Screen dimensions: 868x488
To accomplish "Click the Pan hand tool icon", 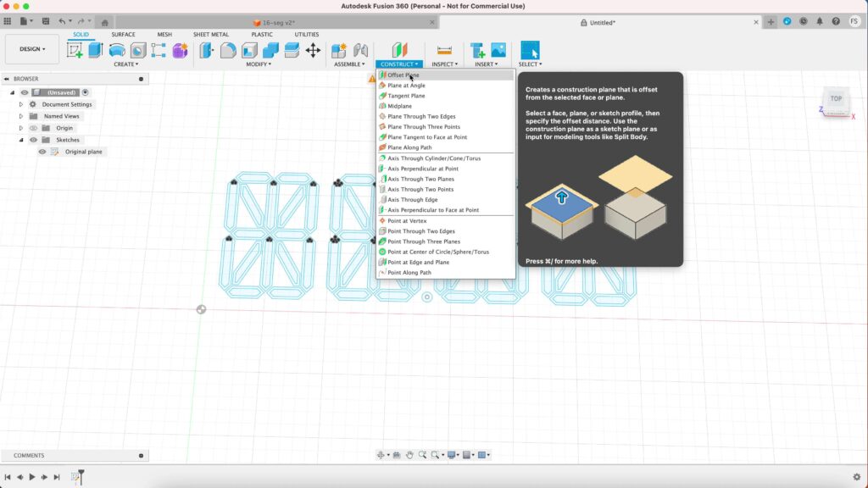I will [x=409, y=455].
